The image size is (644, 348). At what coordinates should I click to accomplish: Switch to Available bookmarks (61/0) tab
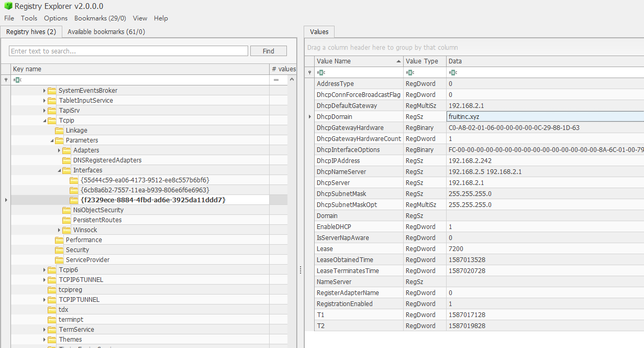click(106, 32)
